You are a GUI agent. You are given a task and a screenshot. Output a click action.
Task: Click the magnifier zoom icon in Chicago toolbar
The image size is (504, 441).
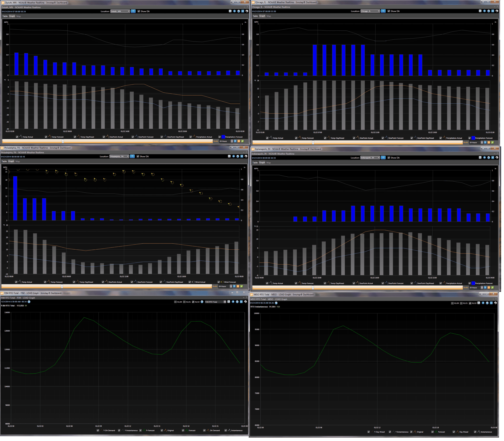(480, 11)
